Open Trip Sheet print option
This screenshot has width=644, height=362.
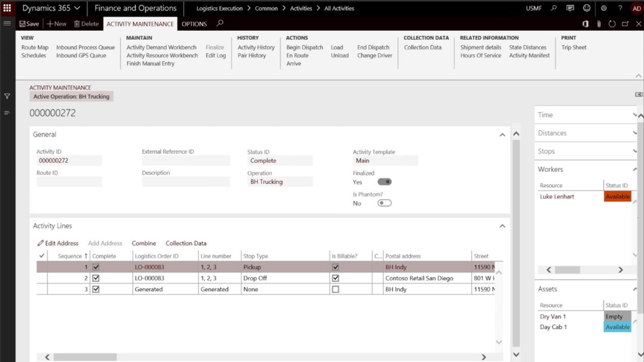tap(574, 47)
